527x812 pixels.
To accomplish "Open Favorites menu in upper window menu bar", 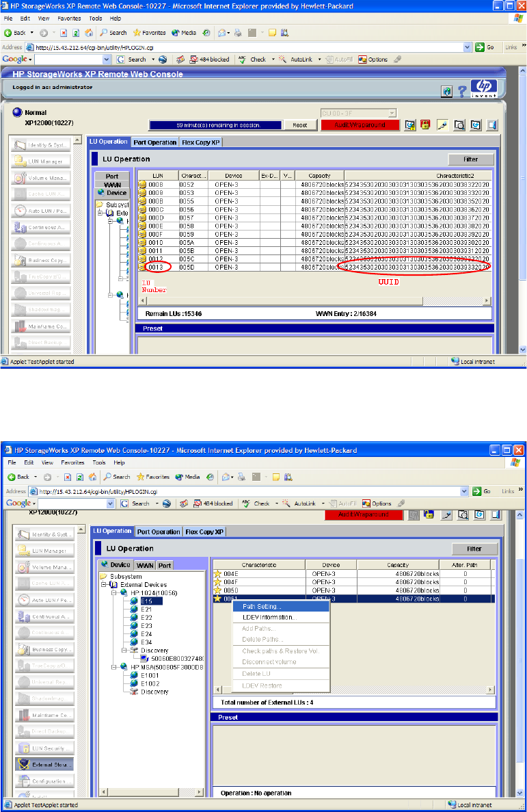I will pos(69,18).
